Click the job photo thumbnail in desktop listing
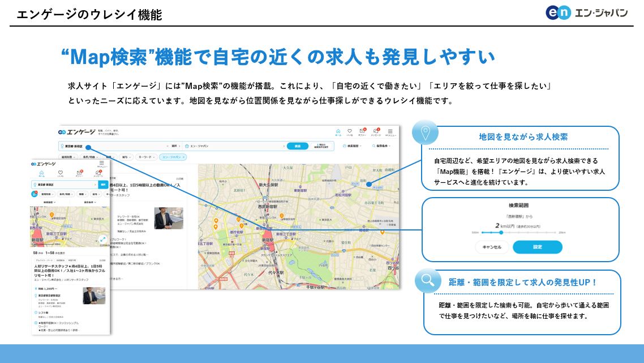The image size is (644, 363). (169, 218)
